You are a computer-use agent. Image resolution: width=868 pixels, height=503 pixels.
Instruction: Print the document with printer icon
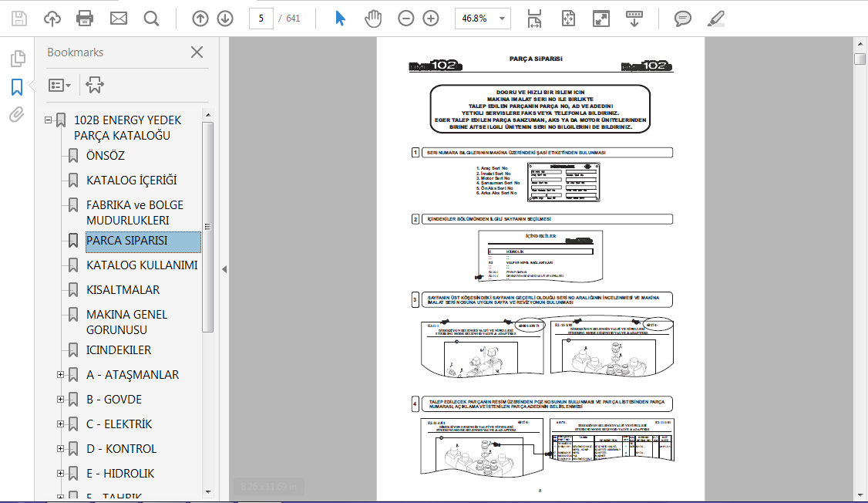(x=85, y=19)
